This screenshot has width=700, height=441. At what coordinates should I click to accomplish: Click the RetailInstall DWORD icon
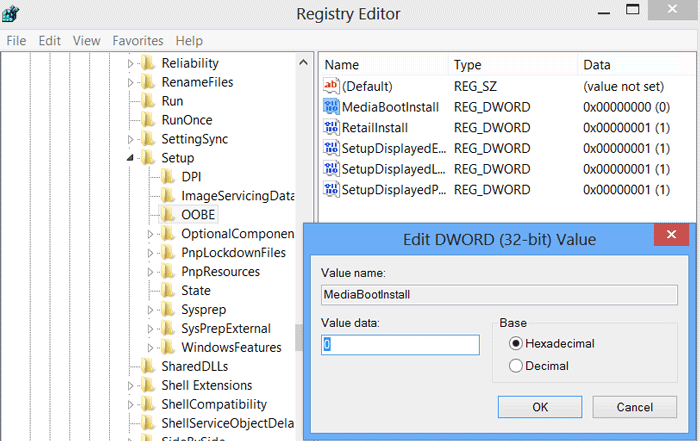pyautogui.click(x=331, y=127)
